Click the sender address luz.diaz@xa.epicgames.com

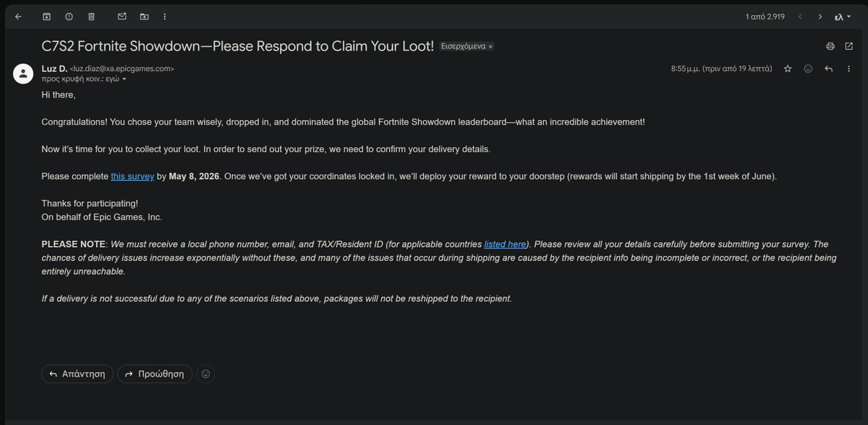(x=122, y=69)
